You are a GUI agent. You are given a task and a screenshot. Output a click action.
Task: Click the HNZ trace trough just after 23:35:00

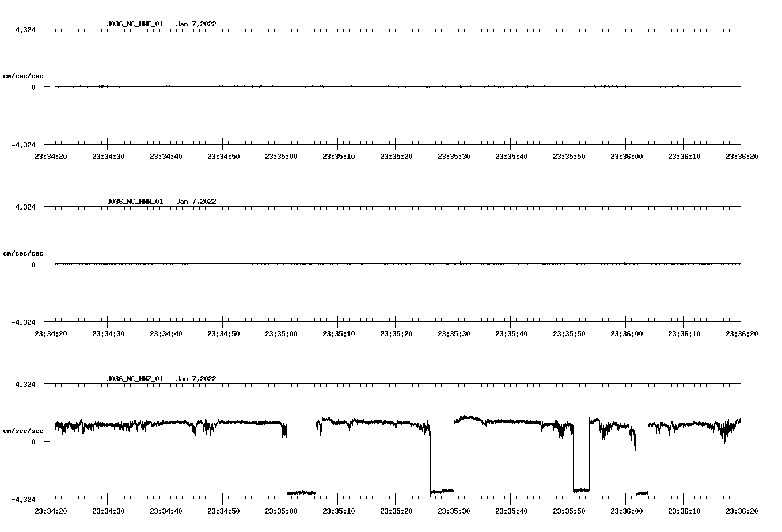tap(301, 493)
